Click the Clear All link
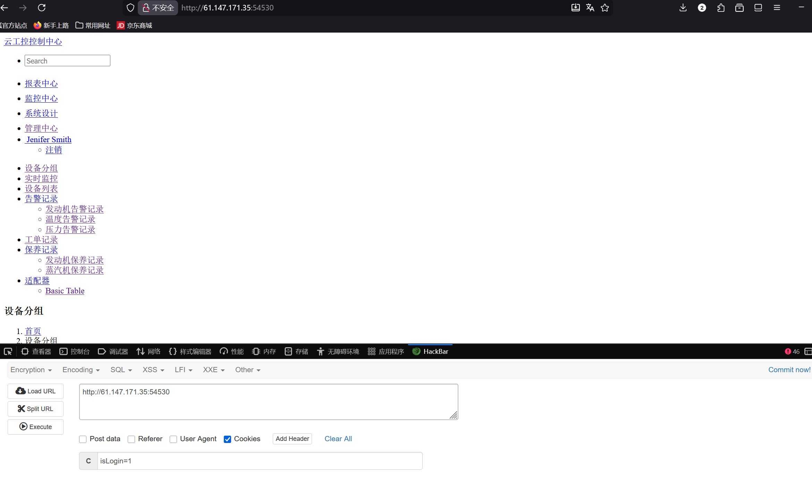 (x=338, y=439)
